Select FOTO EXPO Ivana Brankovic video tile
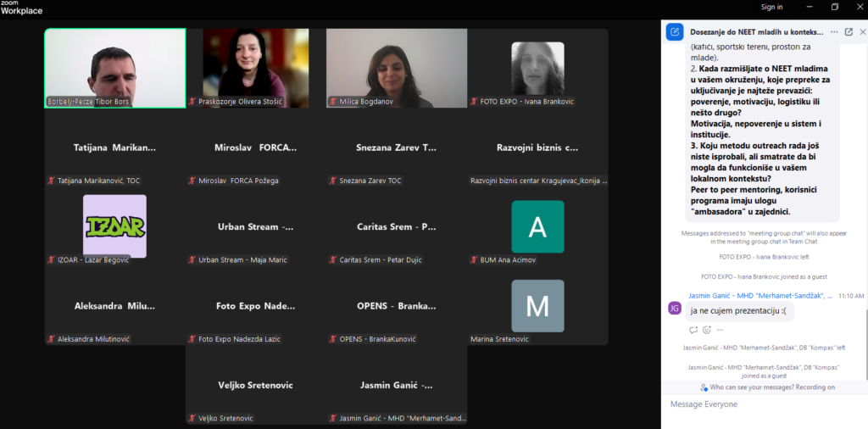 click(537, 68)
